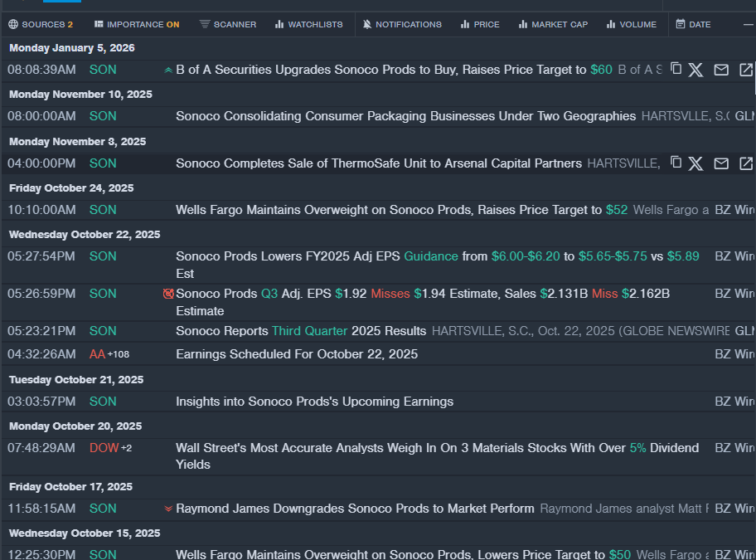This screenshot has height=560, width=756.
Task: Click the alarm icon on Q3 EPS row
Action: (x=168, y=294)
